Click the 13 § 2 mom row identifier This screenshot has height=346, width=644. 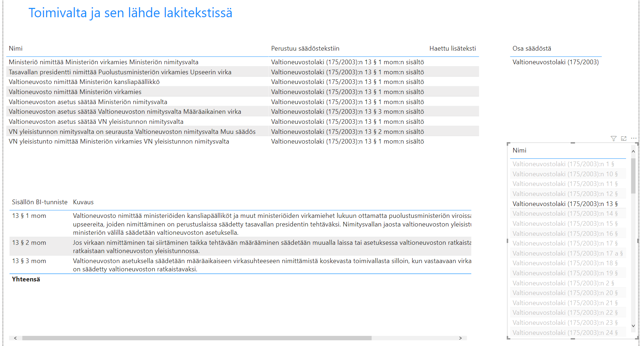[x=29, y=243]
